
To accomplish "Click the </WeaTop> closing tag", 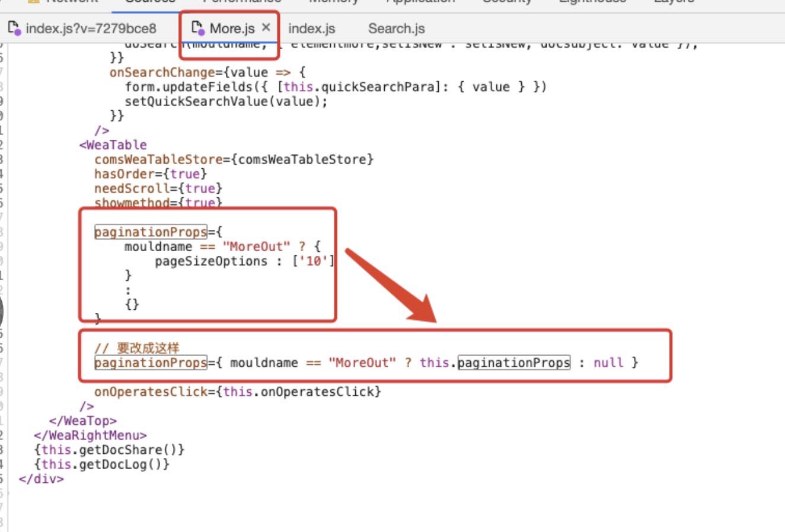I will click(x=83, y=421).
